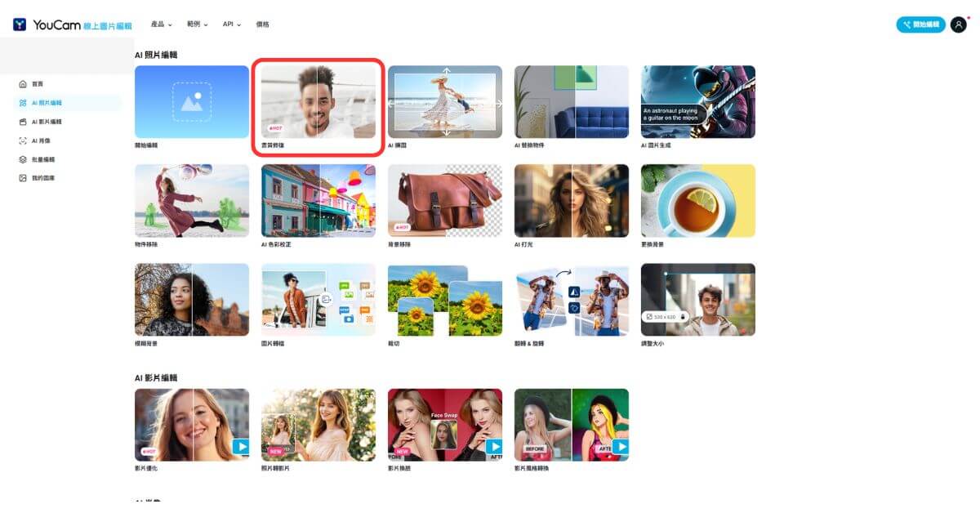This screenshot has width=980, height=513.
Task: Click the 首頁 home icon in sidebar
Action: click(x=23, y=84)
